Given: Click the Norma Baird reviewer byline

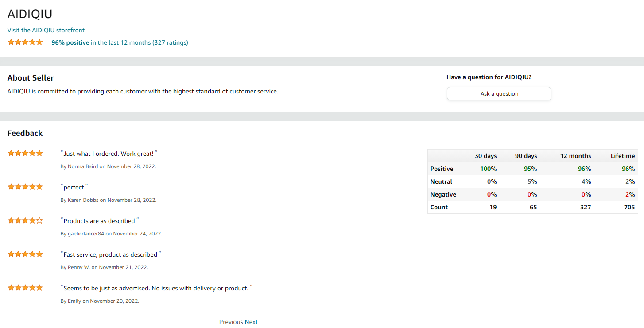Looking at the screenshot, I should (108, 166).
